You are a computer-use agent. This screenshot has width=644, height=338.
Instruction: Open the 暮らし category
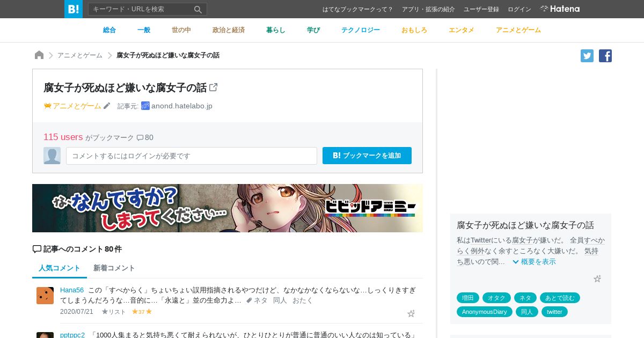click(276, 30)
